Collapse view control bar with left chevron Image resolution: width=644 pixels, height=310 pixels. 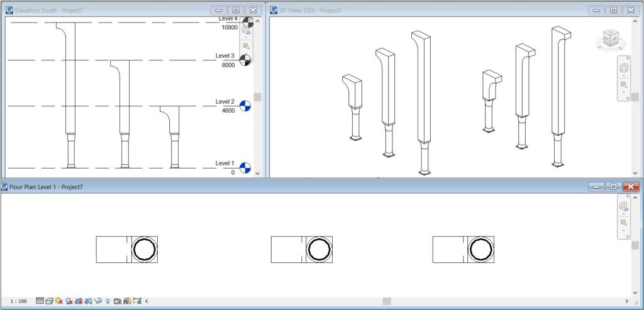[147, 301]
